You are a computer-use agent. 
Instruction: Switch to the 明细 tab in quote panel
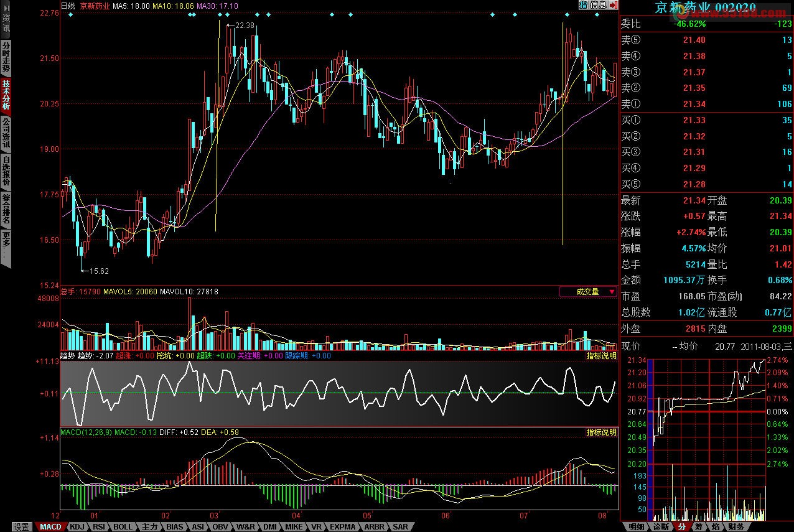636,527
